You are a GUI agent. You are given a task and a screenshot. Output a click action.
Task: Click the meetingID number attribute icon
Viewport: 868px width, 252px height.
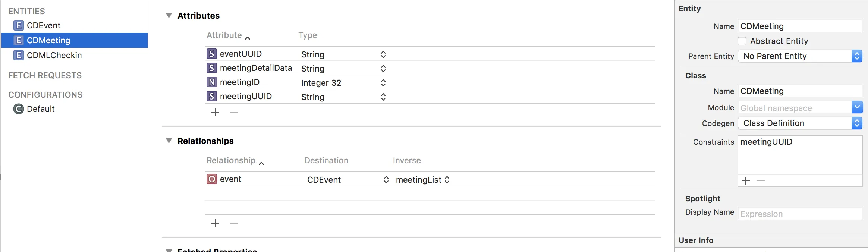pos(211,82)
